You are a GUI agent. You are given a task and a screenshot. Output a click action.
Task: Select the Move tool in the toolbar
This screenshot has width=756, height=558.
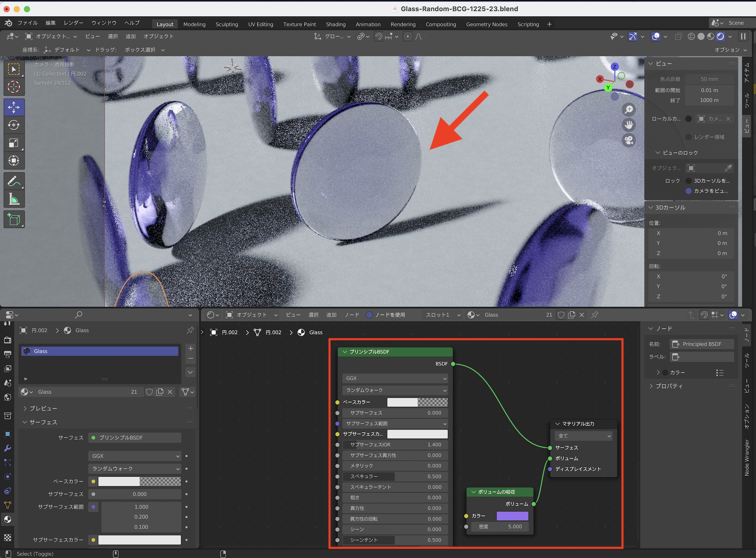click(x=14, y=107)
